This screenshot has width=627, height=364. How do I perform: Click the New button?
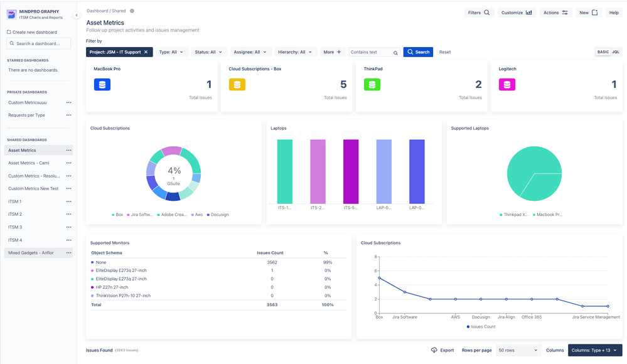point(589,13)
